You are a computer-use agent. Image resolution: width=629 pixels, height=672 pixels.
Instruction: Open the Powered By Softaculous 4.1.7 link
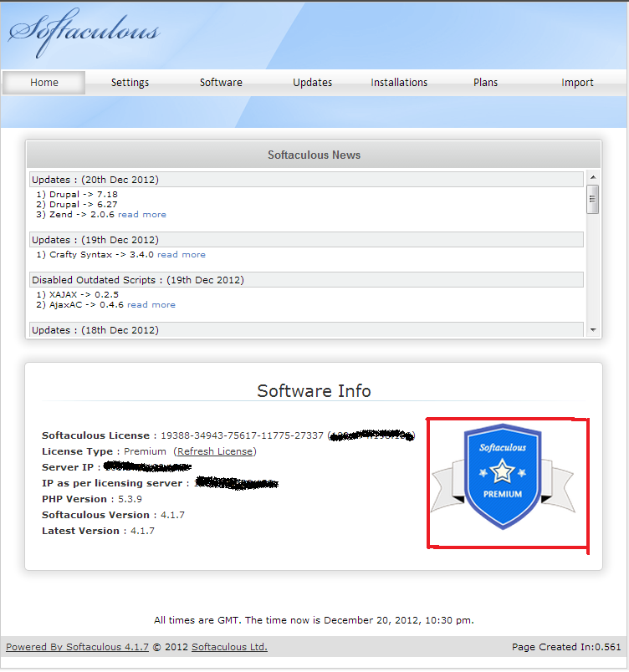[x=77, y=647]
